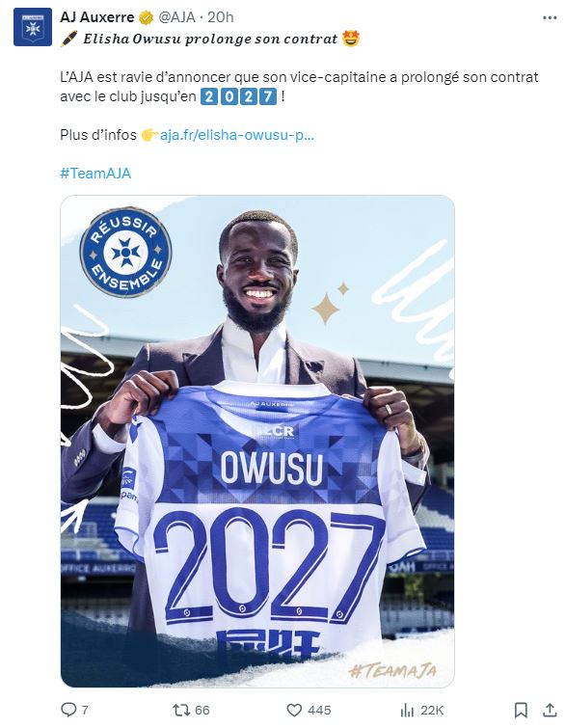The image size is (565, 728).
Task: Click the like count 445
Action: [x=319, y=710]
